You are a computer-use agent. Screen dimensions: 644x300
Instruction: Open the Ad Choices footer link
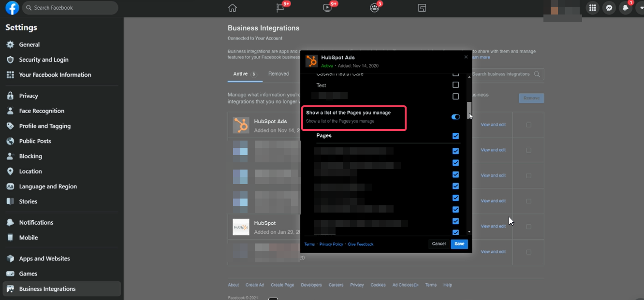click(406, 285)
